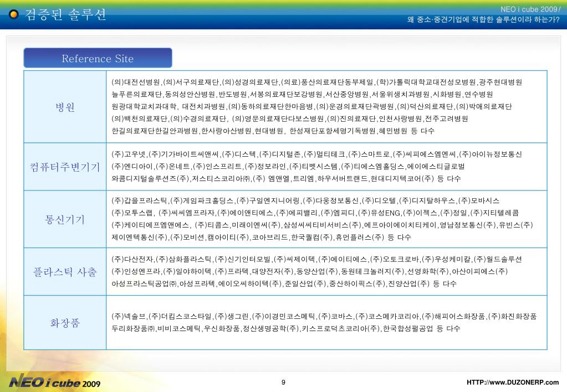Select the 플라스틱 사출 category cell
The width and height of the screenshot is (567, 392).
pyautogui.click(x=65, y=272)
